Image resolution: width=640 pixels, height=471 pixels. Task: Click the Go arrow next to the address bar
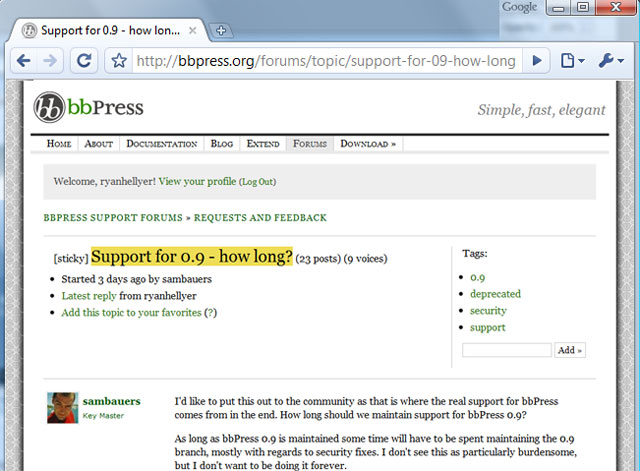pos(538,61)
